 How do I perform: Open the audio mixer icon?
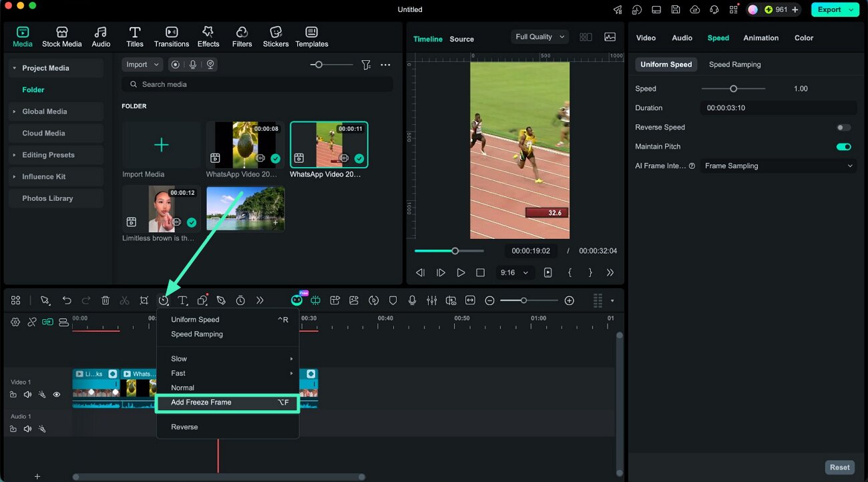coord(432,300)
